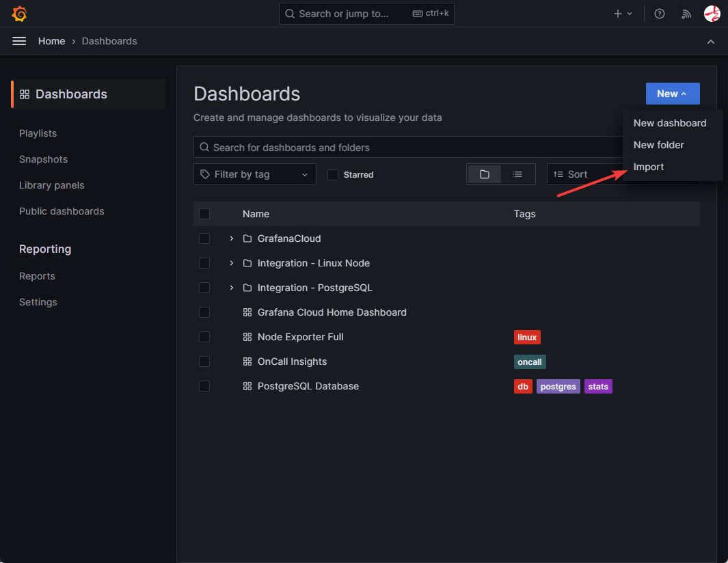Screen dimensions: 728x563
Task: Click the user profile avatar
Action: click(x=712, y=14)
